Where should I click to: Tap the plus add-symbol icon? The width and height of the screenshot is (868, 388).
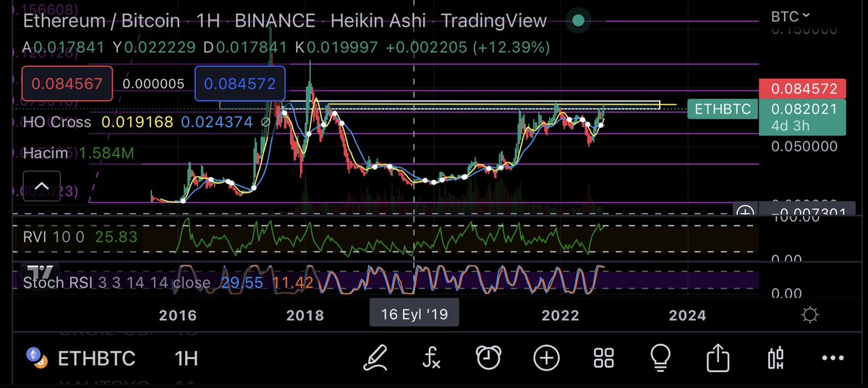pos(546,357)
